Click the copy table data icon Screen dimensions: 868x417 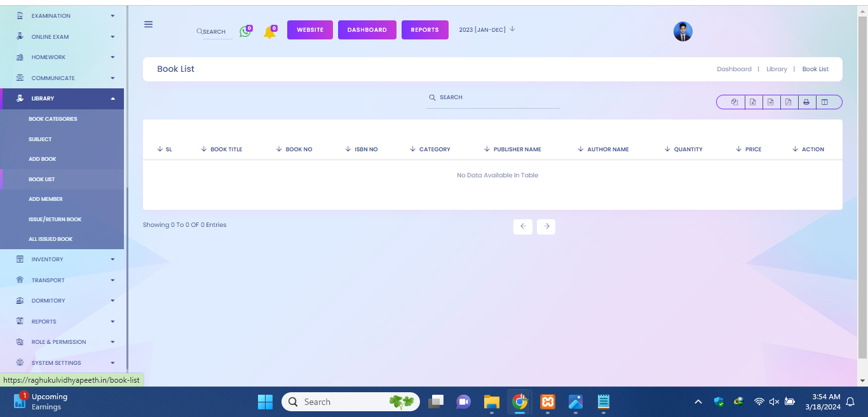[x=735, y=102]
